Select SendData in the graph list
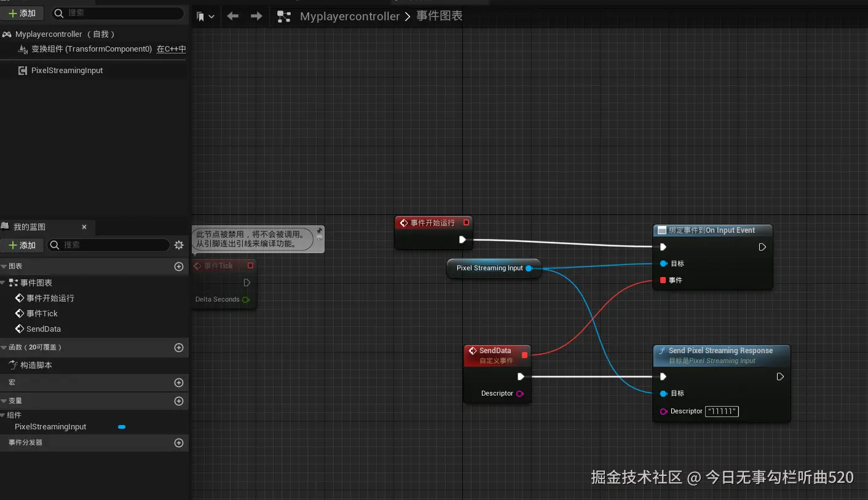Image resolution: width=868 pixels, height=500 pixels. point(44,329)
